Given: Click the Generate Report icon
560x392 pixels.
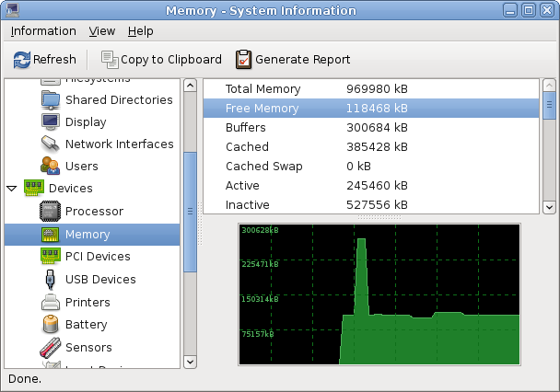Looking at the screenshot, I should click(243, 60).
